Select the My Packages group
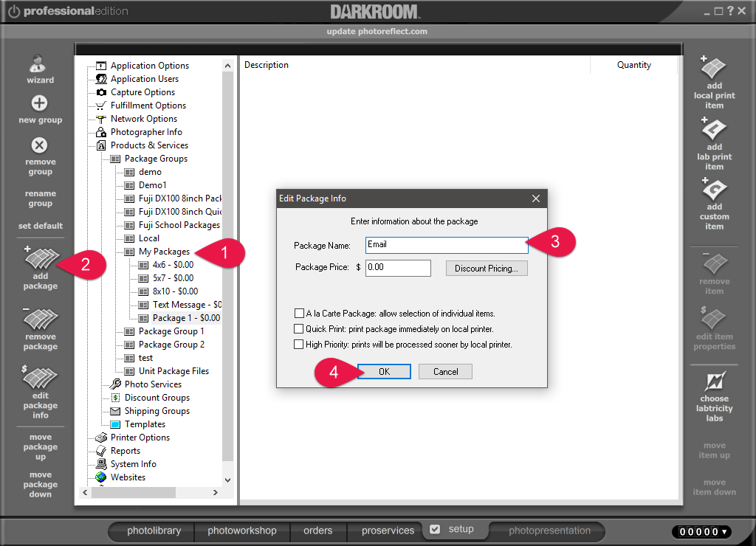 tap(164, 252)
